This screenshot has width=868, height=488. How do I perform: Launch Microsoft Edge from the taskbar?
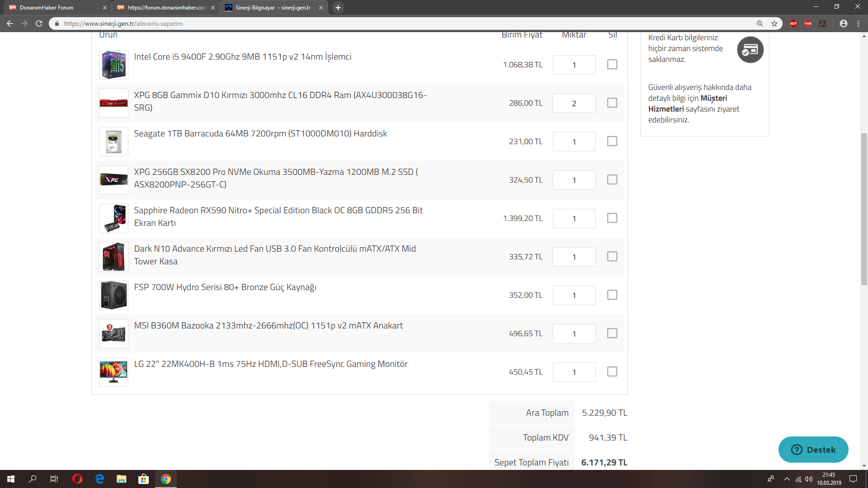pos(99,479)
